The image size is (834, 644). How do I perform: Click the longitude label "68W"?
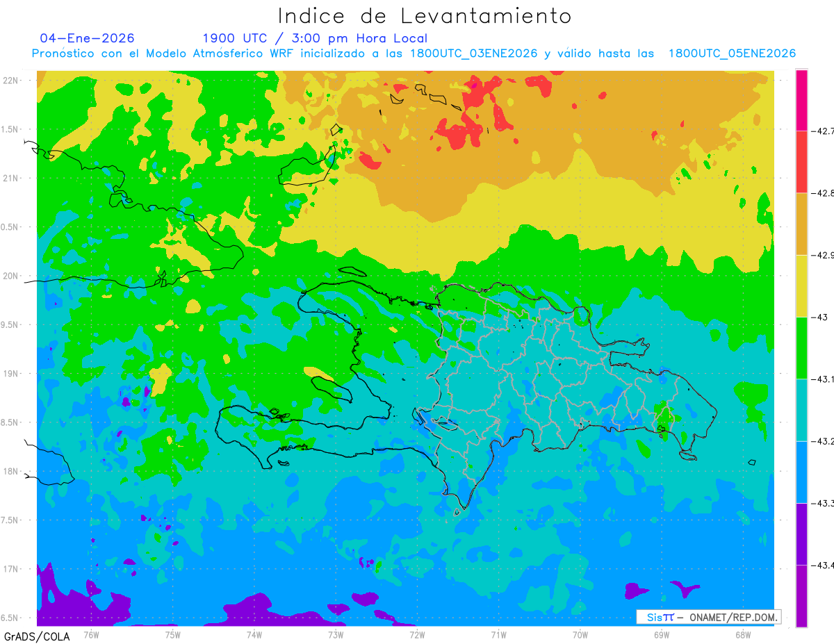tap(742, 634)
